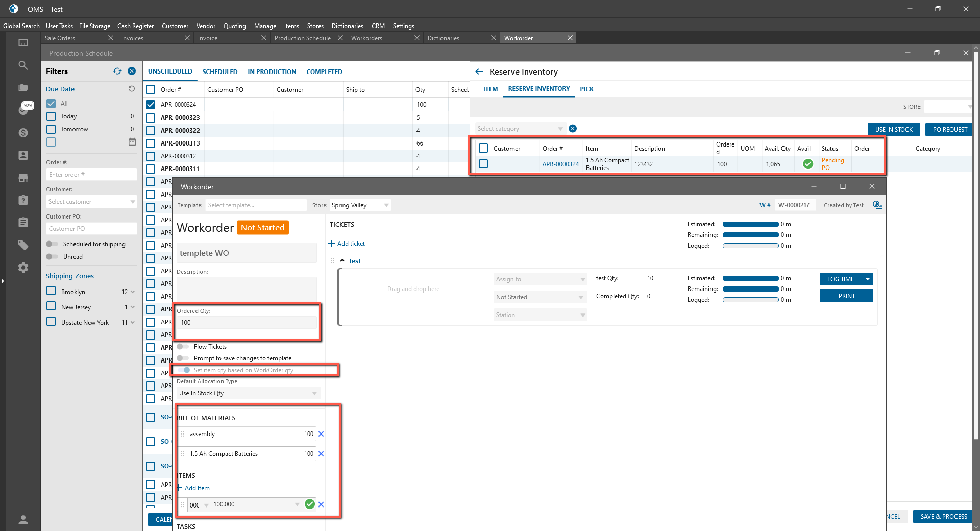Open the due date calendar picker
The height and width of the screenshot is (531, 980).
(132, 142)
